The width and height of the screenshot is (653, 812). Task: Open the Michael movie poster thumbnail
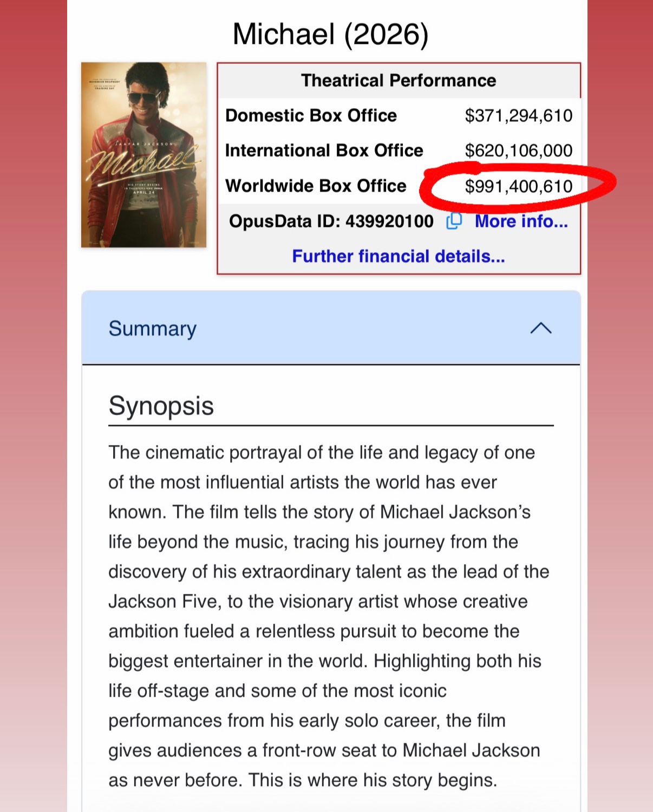tap(144, 155)
